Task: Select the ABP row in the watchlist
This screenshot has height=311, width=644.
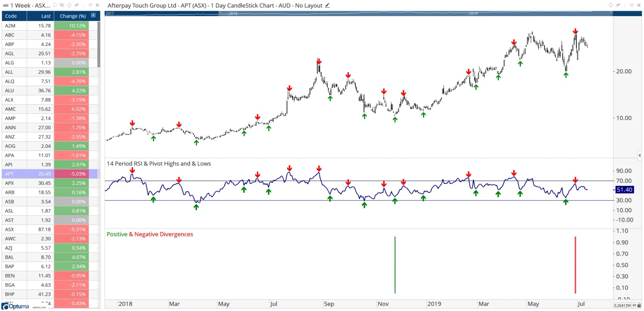Action: [x=50, y=44]
